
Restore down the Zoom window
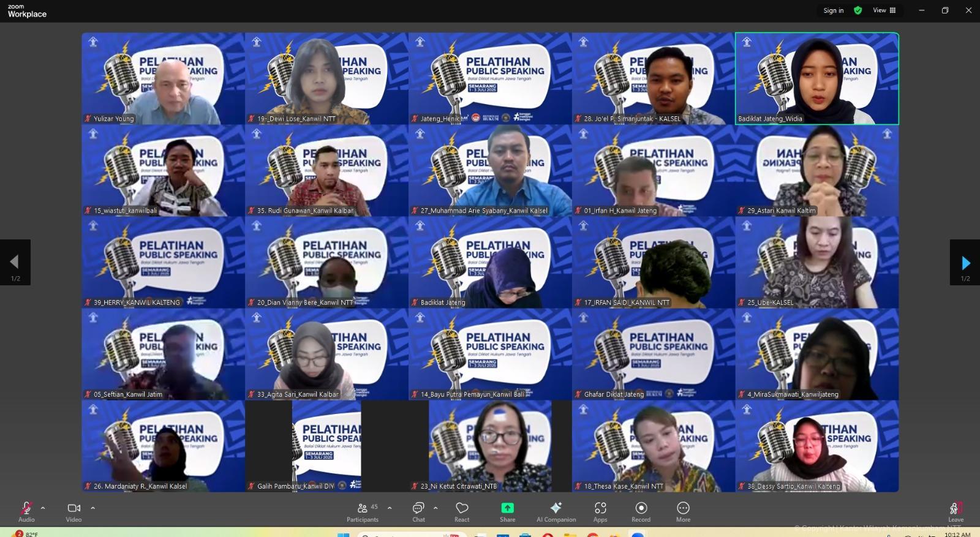[945, 10]
